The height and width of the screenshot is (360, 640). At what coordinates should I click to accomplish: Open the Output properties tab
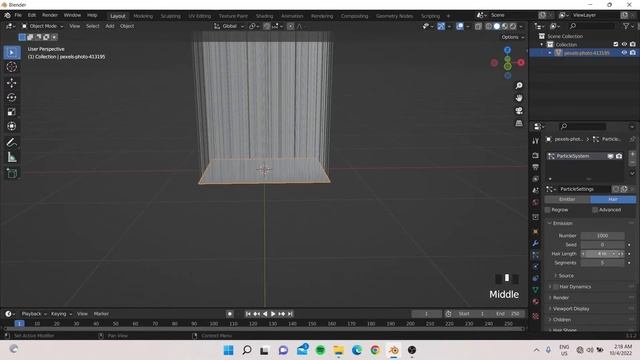(536, 167)
